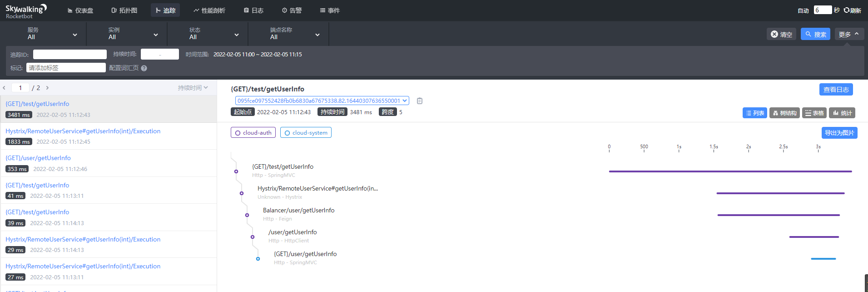Click the /user/getUserInfo HttpClient span node circle
The width and height of the screenshot is (868, 292).
pos(253,237)
